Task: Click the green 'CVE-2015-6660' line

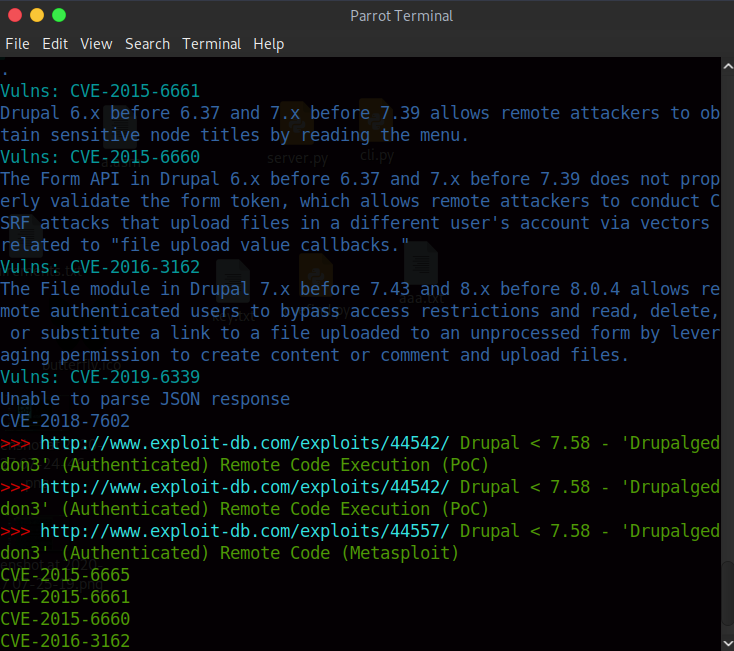Action: pyautogui.click(x=65, y=619)
